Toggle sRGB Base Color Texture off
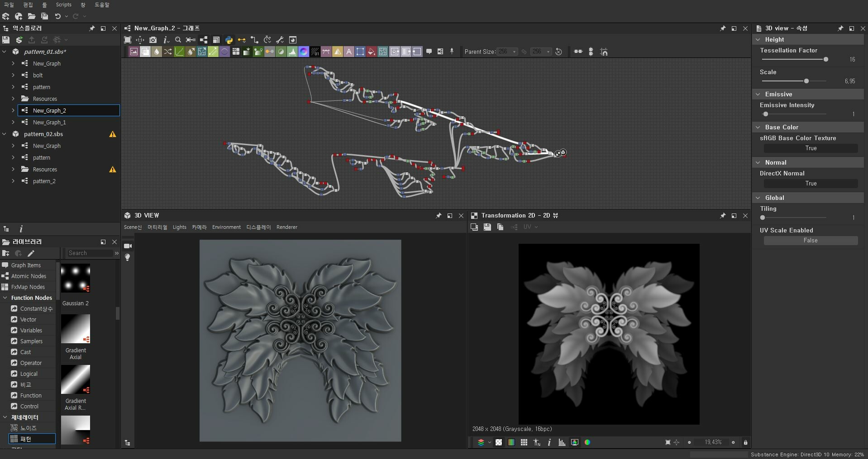This screenshot has width=868, height=459. click(811, 148)
